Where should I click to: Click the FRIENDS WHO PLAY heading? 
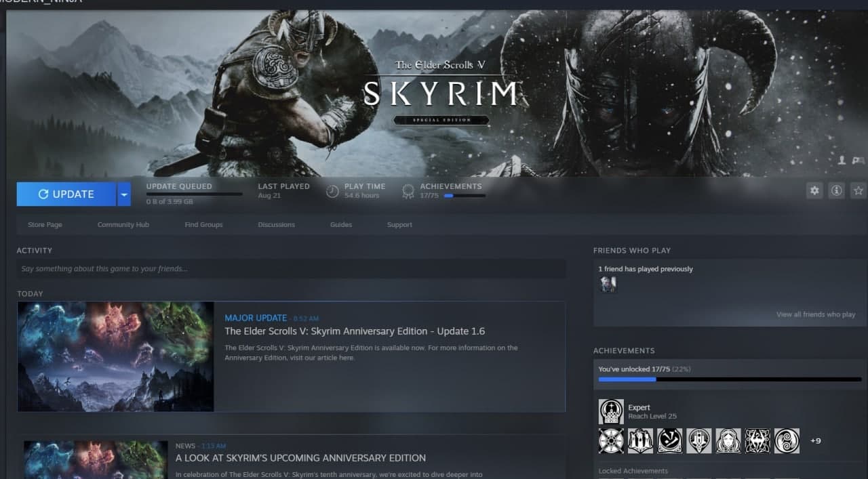pos(632,251)
